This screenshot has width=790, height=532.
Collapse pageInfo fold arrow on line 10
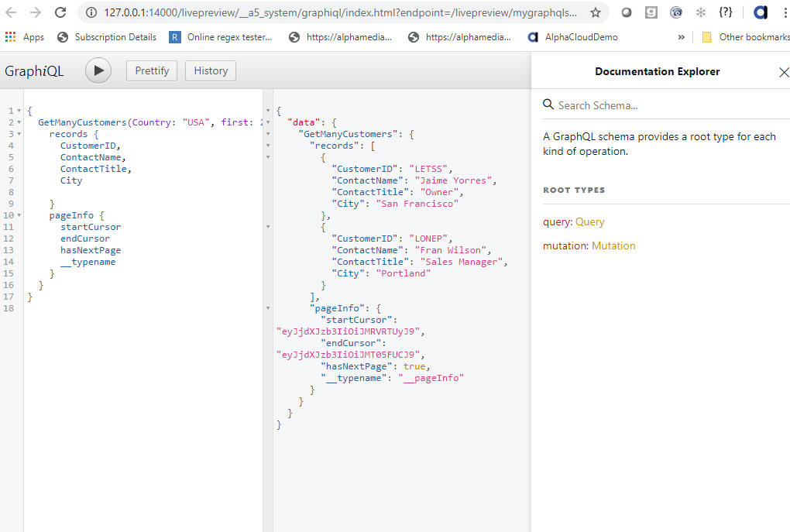pyautogui.click(x=19, y=215)
